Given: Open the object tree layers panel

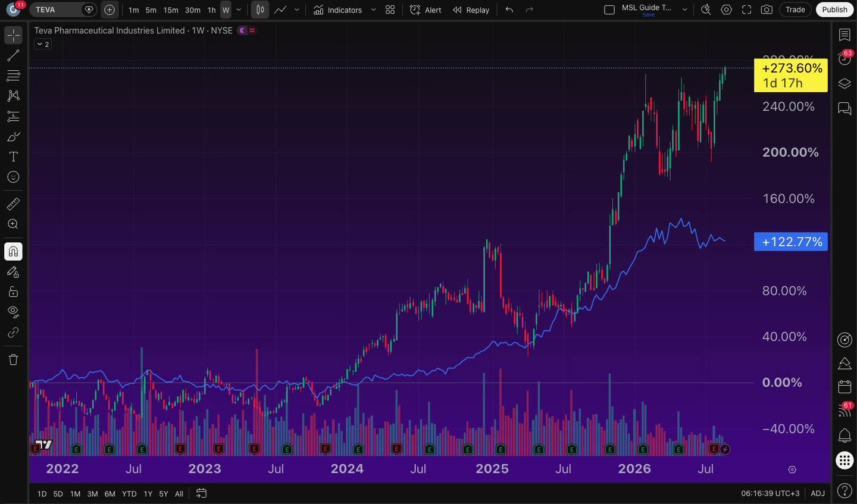Looking at the screenshot, I should coord(845,83).
